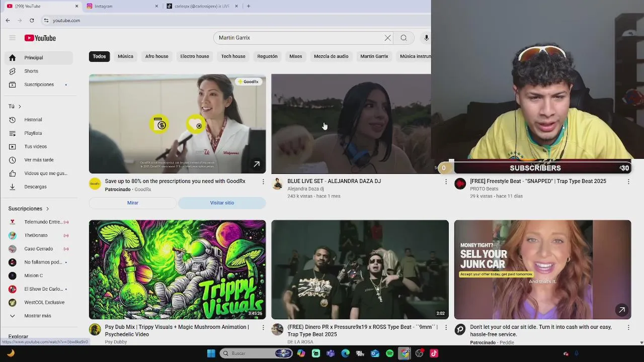Clear the search box with the X
This screenshot has height=362, width=644.
click(387, 38)
